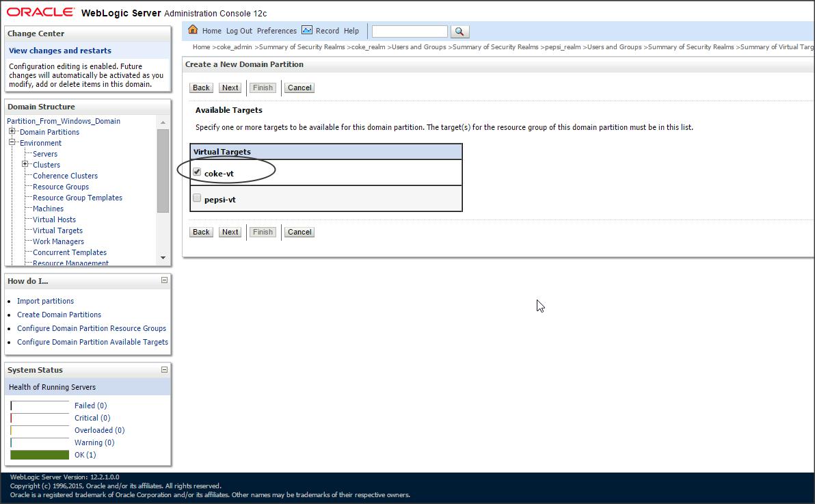Open Virtual Targets tree item

click(57, 230)
